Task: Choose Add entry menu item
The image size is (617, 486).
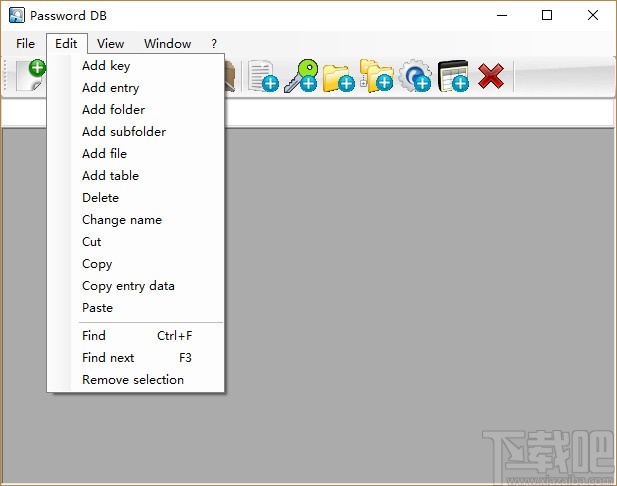Action: [136, 87]
